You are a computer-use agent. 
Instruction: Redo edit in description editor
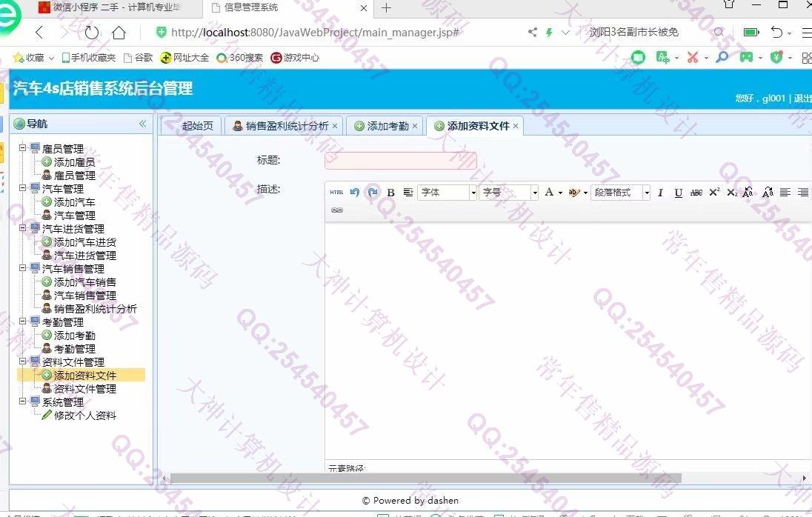373,192
